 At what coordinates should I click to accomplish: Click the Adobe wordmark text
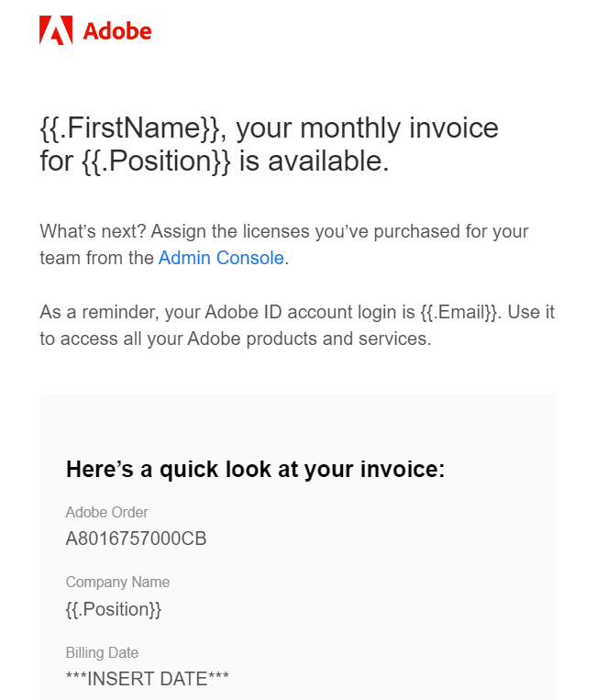[117, 31]
